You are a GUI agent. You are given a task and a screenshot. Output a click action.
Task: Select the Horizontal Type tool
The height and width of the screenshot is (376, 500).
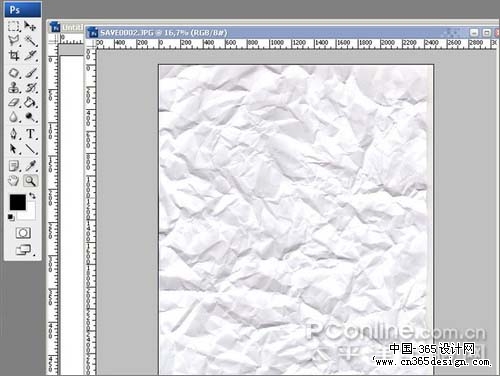point(30,134)
